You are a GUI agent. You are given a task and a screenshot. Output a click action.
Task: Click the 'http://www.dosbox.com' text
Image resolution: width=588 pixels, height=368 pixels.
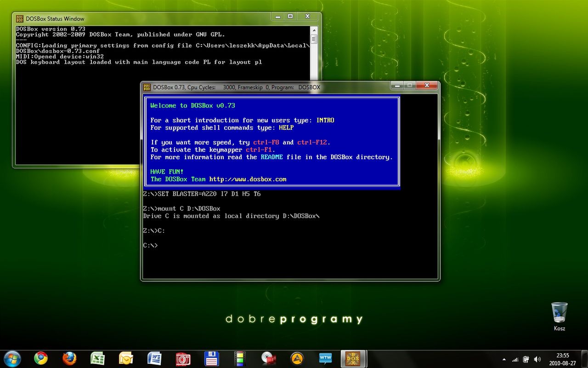(248, 179)
